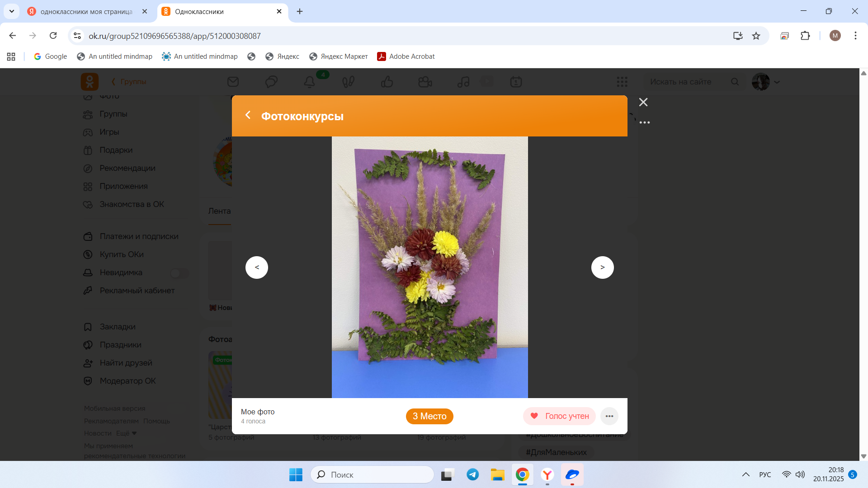Show the previous contest photo

point(257,267)
